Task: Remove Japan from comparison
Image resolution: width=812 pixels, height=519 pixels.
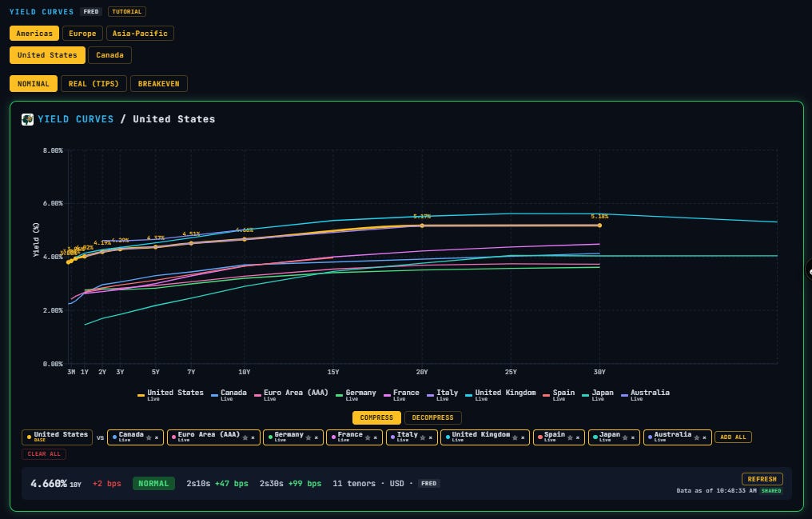Action: (x=633, y=437)
